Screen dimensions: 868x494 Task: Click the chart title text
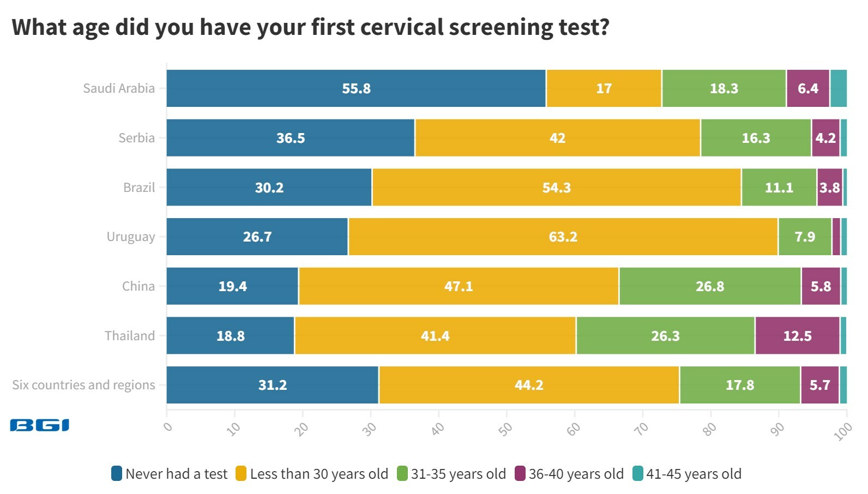pos(311,27)
